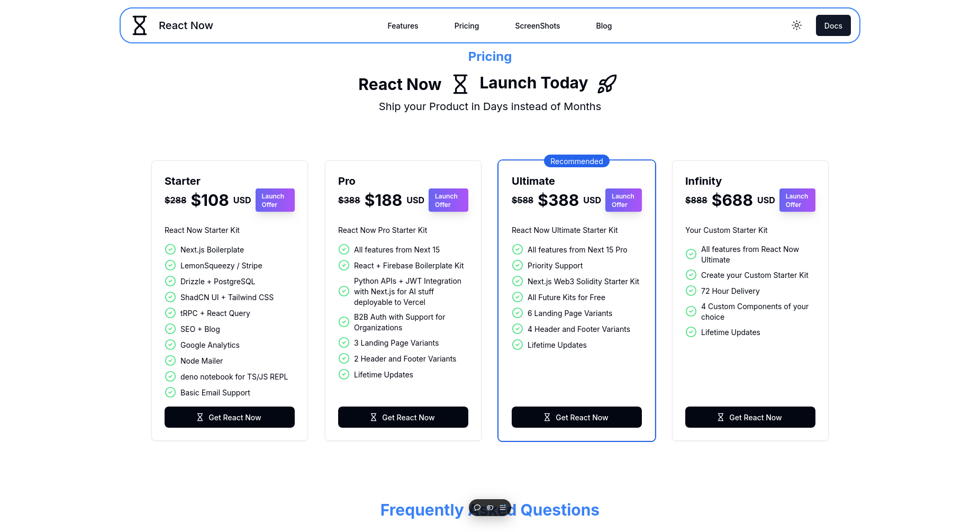
Task: Click Get React Now in the Infinity card
Action: pyautogui.click(x=750, y=417)
